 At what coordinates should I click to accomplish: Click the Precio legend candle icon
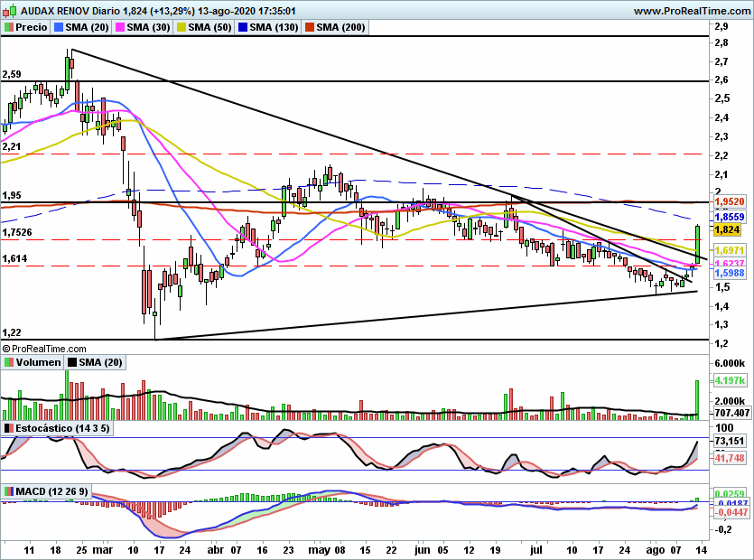pos(8,27)
